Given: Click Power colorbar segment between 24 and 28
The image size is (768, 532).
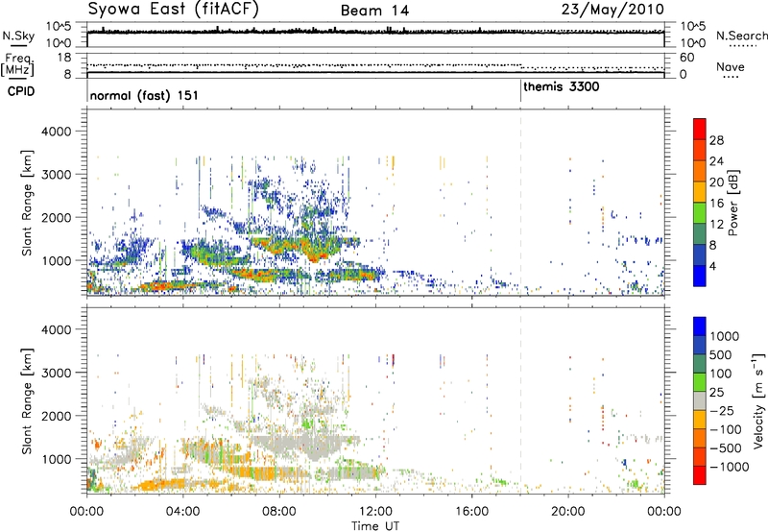Looking at the screenshot, I should (700, 150).
